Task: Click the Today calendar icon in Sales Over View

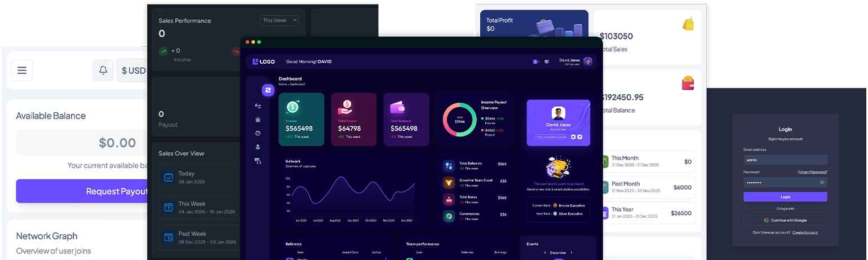Action: (169, 177)
